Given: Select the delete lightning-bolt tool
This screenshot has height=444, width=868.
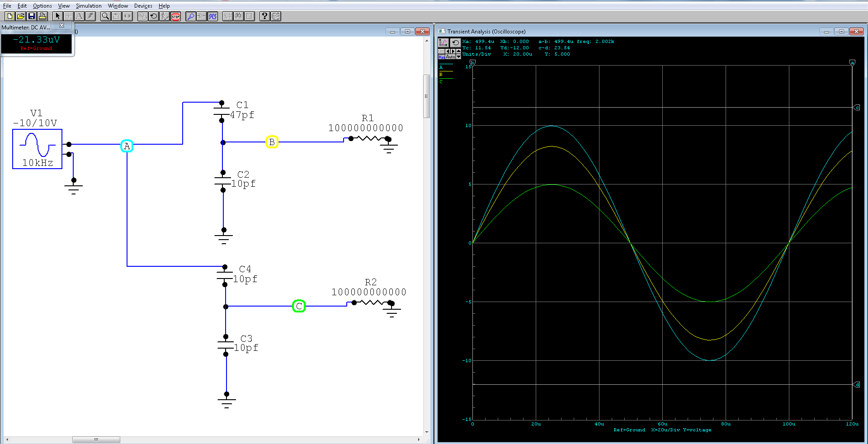Looking at the screenshot, I should tap(90, 16).
